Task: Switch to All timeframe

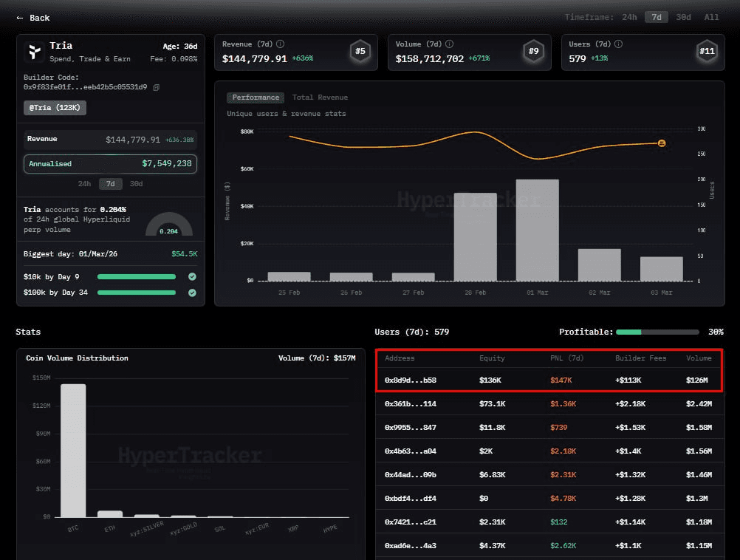Action: (711, 17)
